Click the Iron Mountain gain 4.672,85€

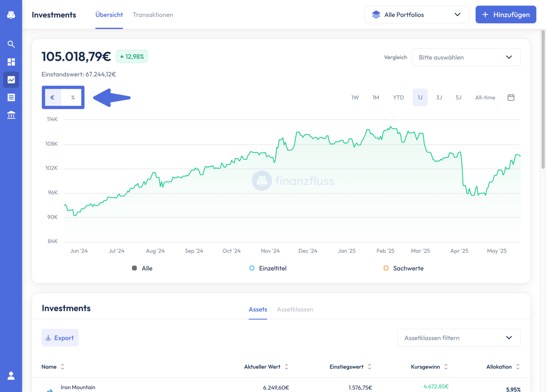(436, 387)
